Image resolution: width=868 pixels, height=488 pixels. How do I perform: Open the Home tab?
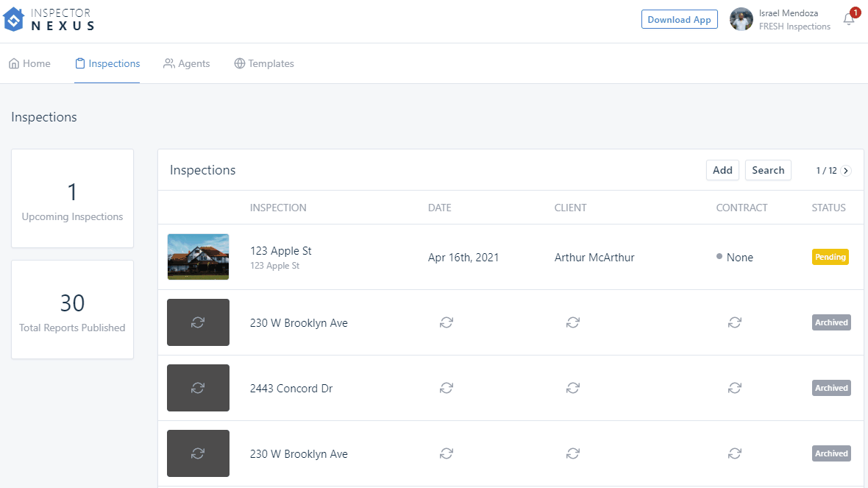(x=30, y=64)
